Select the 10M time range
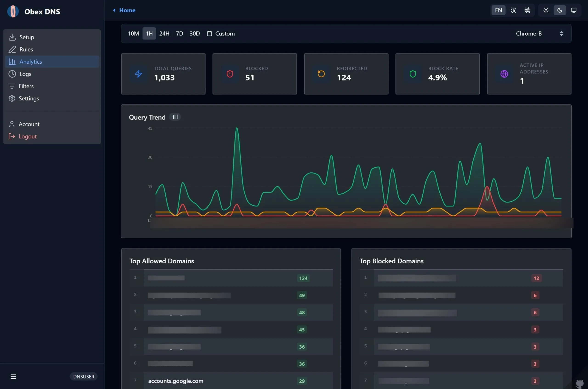The height and width of the screenshot is (389, 588). pyautogui.click(x=133, y=34)
